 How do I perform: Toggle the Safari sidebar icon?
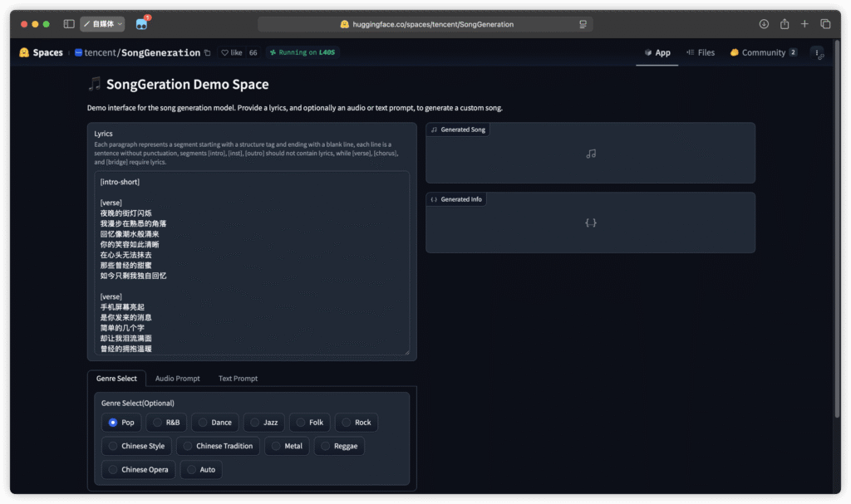69,24
